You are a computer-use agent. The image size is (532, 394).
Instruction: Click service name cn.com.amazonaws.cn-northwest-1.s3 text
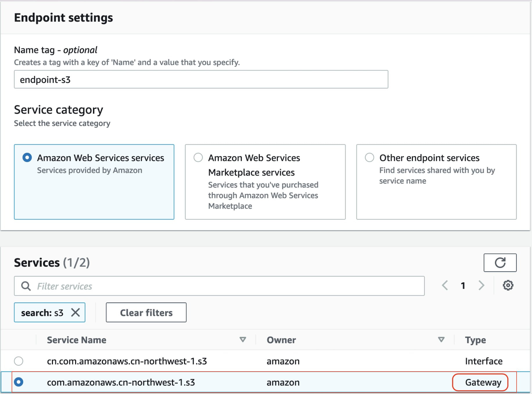click(127, 361)
